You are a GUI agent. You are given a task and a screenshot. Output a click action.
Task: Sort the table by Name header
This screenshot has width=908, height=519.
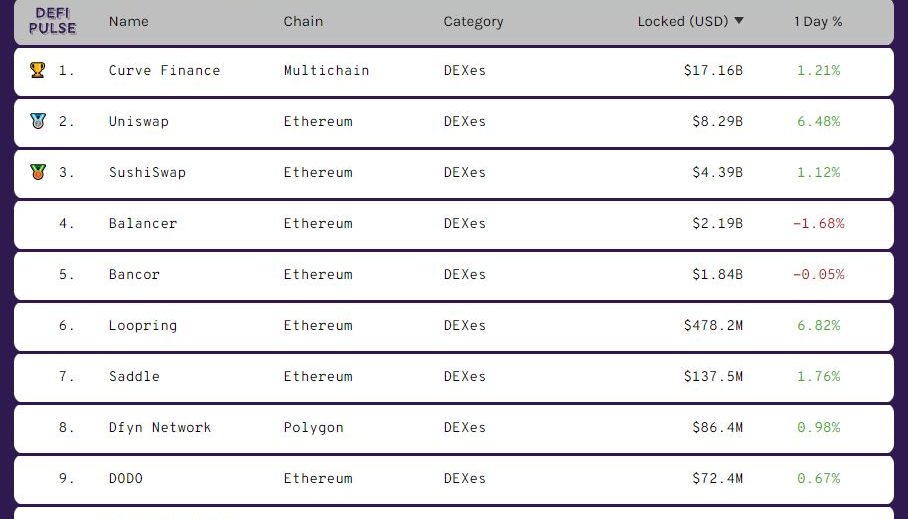(129, 21)
